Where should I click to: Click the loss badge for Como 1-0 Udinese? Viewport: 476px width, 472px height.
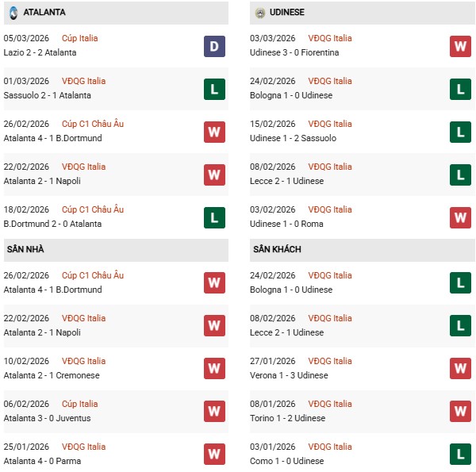(x=460, y=455)
